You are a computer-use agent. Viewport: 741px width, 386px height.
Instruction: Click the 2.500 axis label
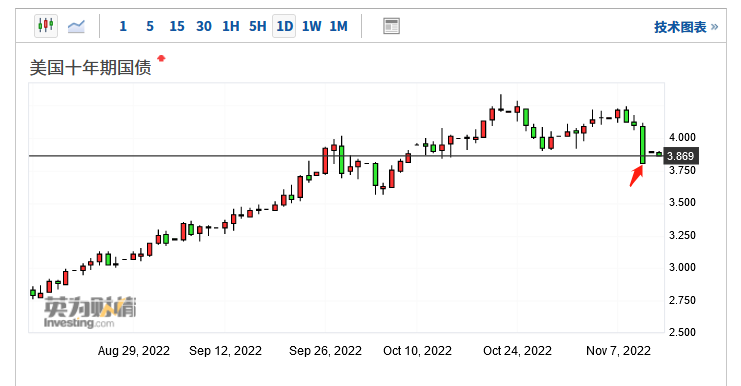click(x=682, y=332)
